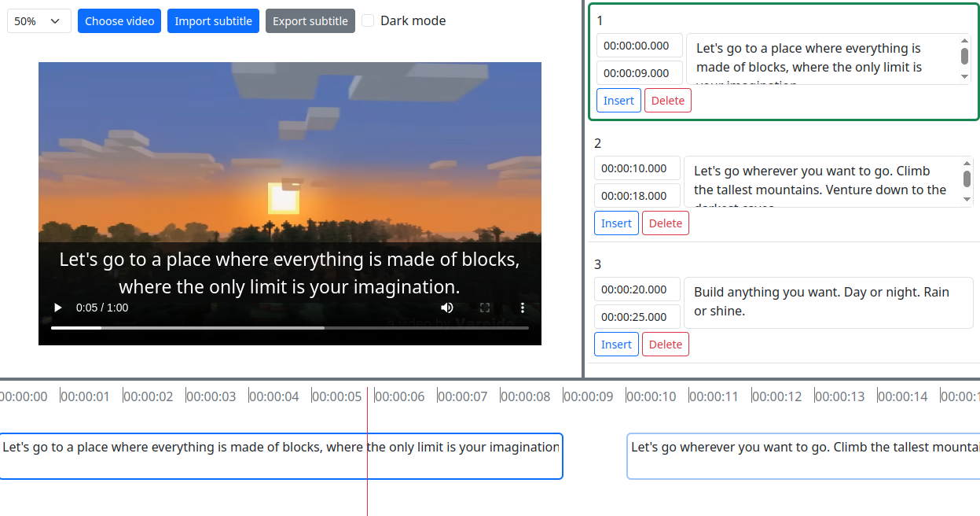The height and width of the screenshot is (516, 980).
Task: Select the 'Let's go wherever' timeline block
Action: coord(803,456)
